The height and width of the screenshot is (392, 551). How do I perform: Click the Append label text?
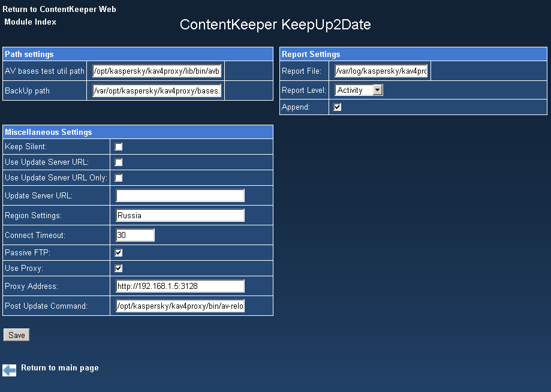[296, 107]
